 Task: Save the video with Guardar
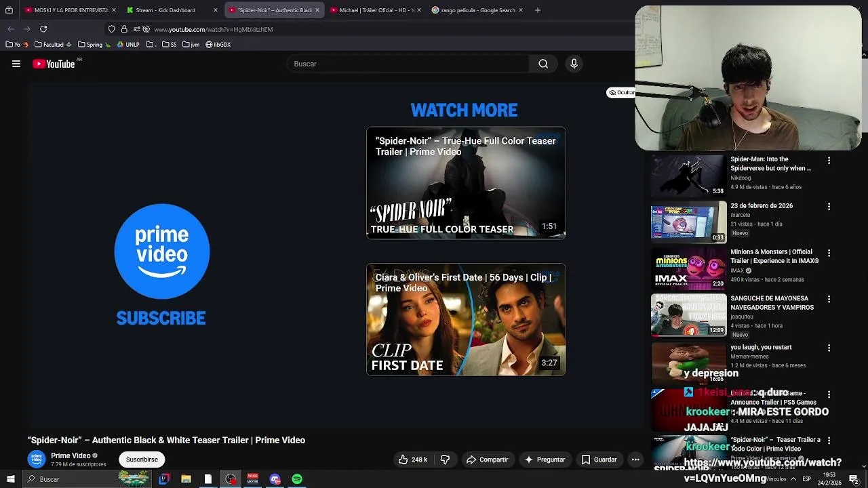(x=599, y=460)
